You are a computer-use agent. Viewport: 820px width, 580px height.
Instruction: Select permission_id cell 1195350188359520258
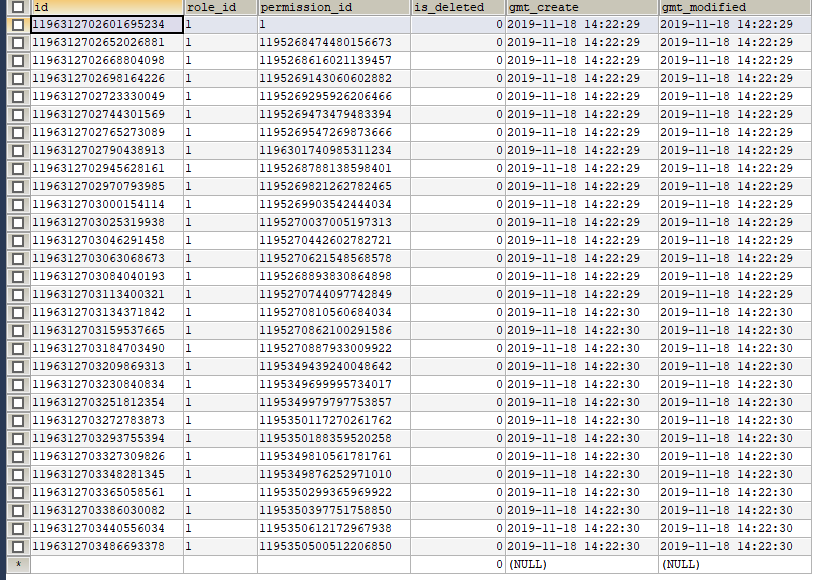coord(334,438)
